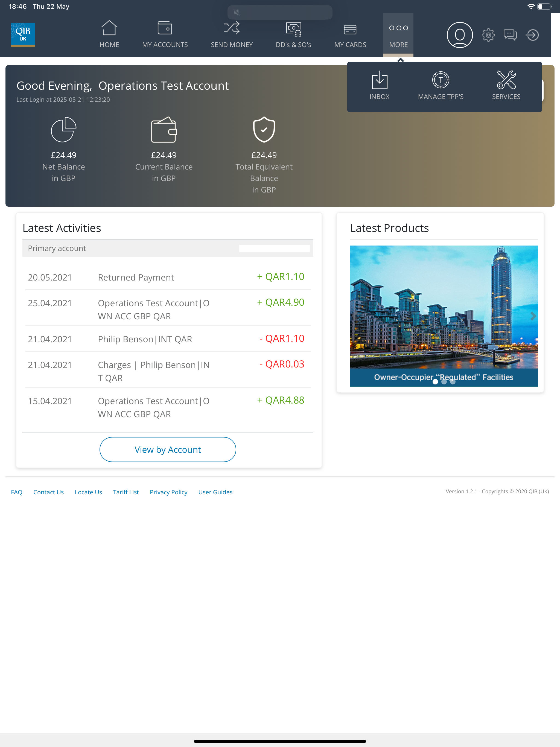The image size is (560, 747).
Task: Click the + QAR4.88 amount
Action: pos(280,400)
